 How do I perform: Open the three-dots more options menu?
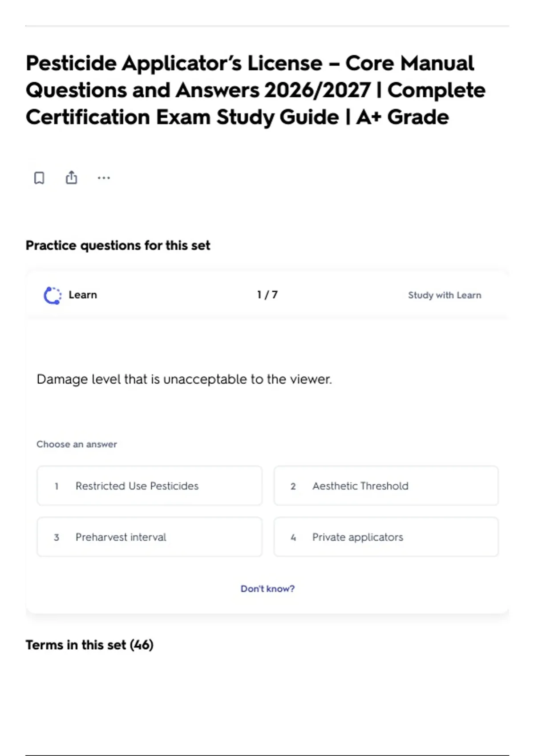(104, 178)
